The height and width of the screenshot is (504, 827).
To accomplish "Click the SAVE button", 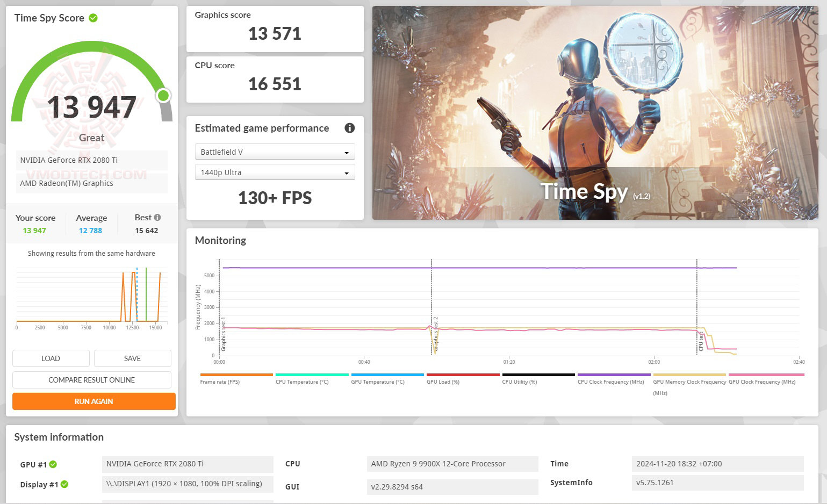I will tap(132, 358).
